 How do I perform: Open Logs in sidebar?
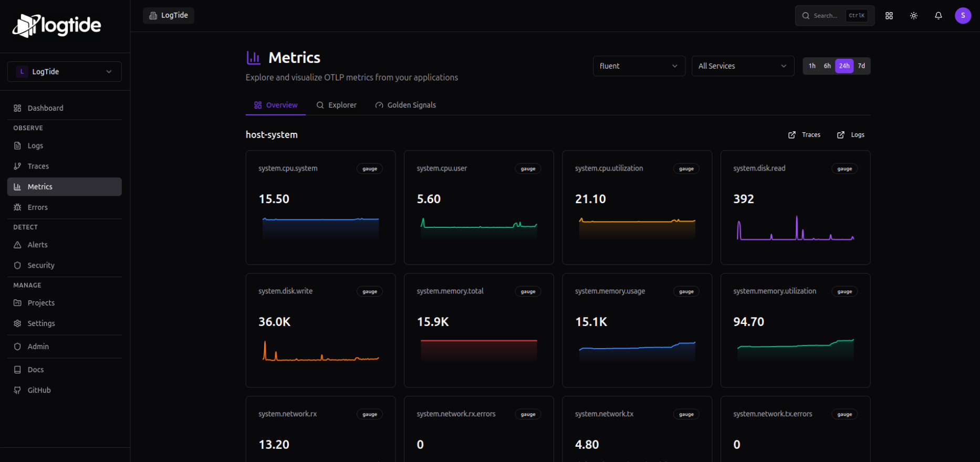point(65,145)
